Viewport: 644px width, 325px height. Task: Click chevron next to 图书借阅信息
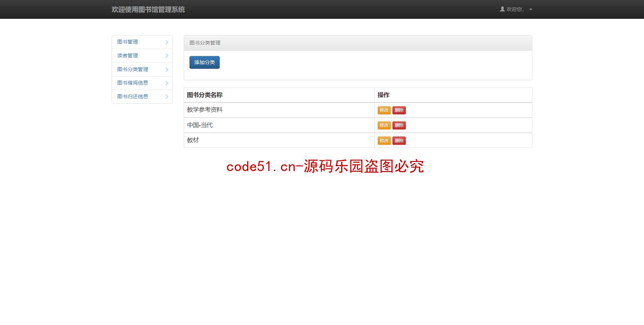click(167, 83)
